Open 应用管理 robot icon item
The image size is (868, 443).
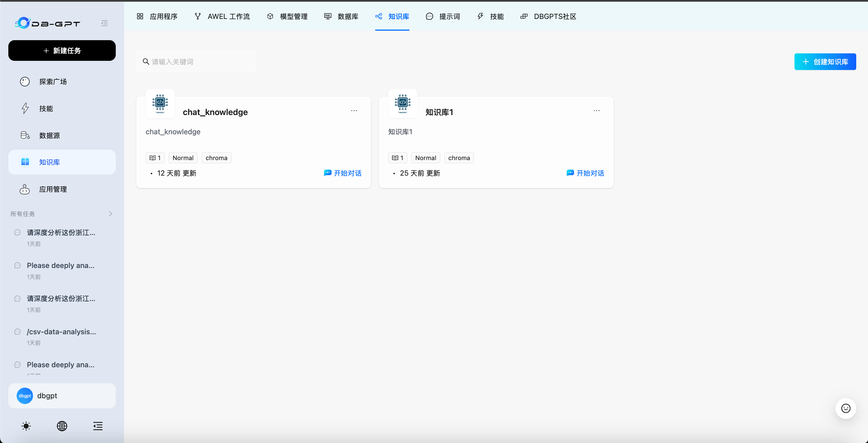[25, 189]
